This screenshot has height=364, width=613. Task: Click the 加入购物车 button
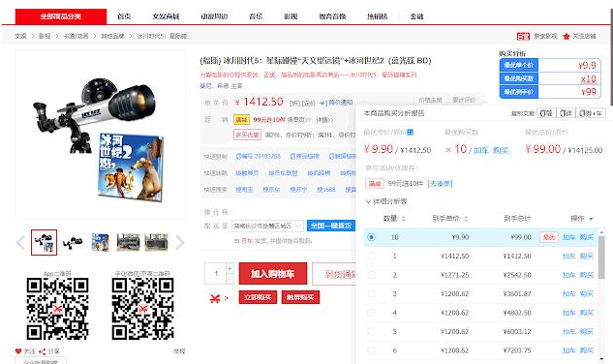pos(272,274)
